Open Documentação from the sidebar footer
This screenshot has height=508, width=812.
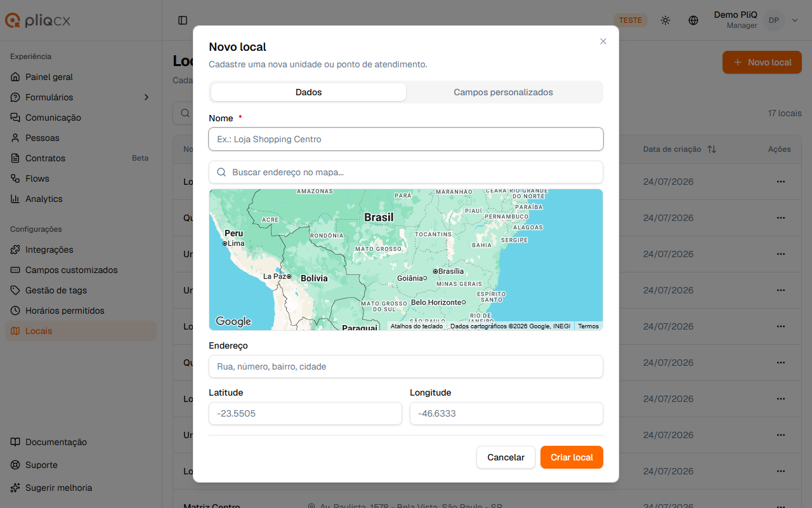pos(81,442)
